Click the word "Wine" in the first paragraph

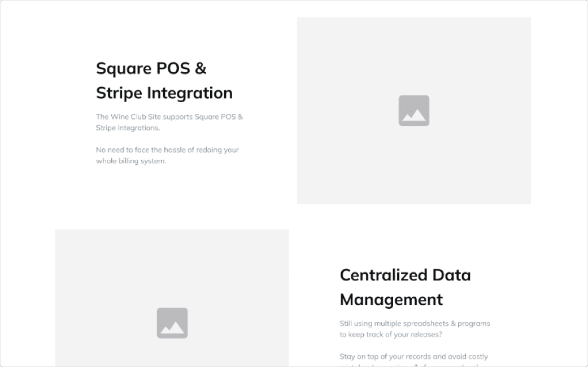(x=120, y=117)
